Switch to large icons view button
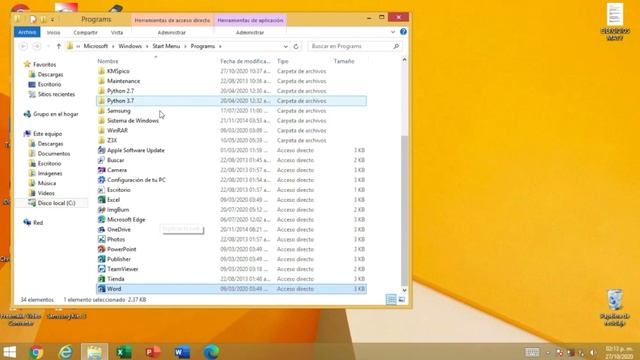 pos(402,300)
